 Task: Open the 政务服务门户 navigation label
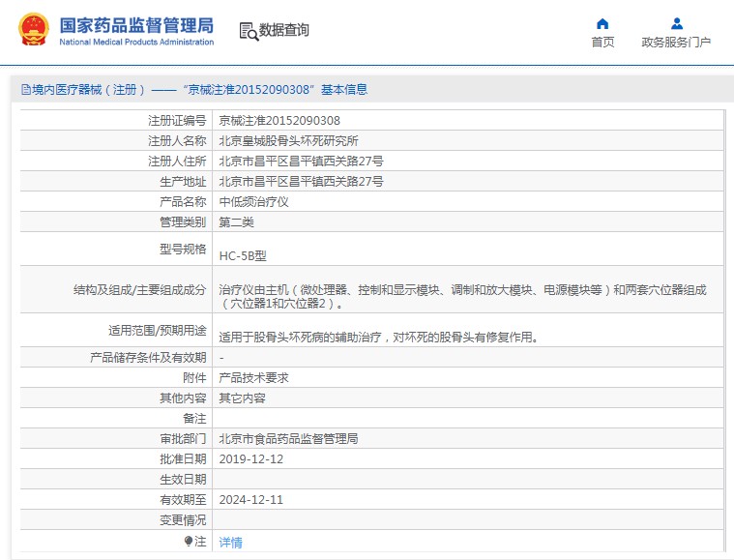pyautogui.click(x=676, y=43)
